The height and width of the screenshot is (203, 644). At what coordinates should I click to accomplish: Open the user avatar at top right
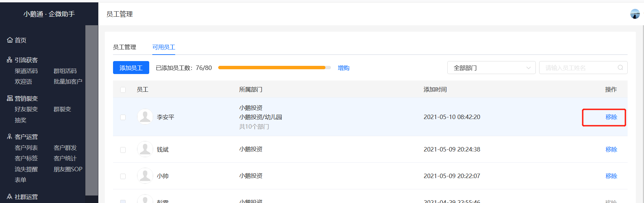tap(635, 14)
